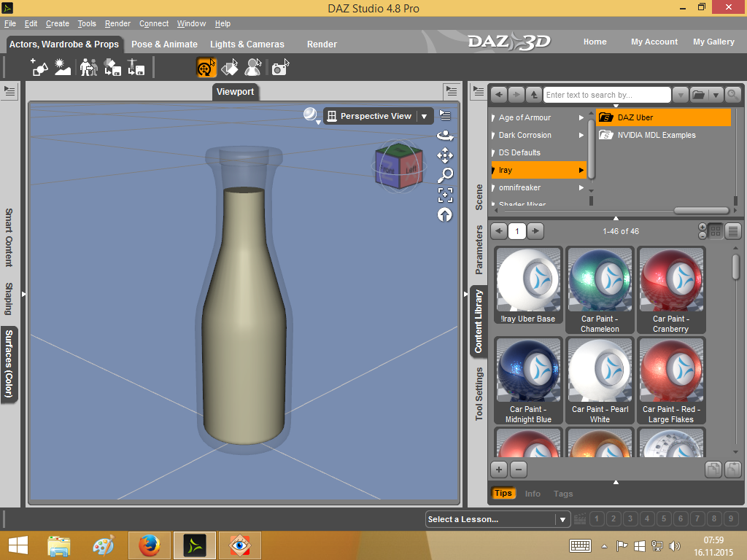Click the My Account link
The width and height of the screenshot is (747, 560).
(x=654, y=42)
